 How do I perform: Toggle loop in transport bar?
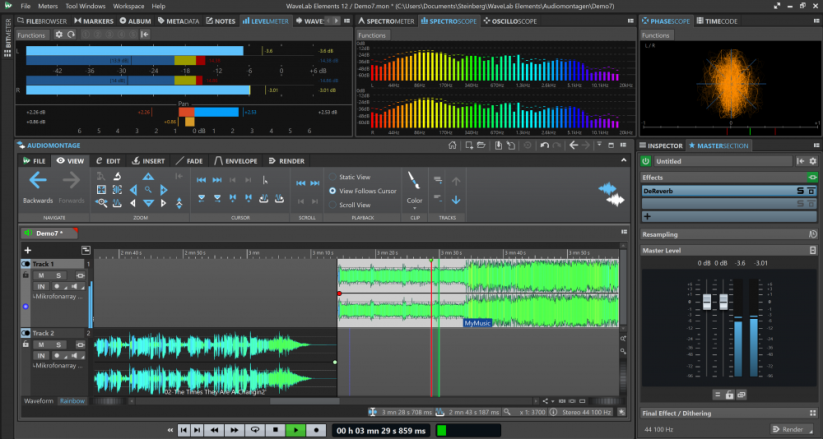[x=255, y=430]
